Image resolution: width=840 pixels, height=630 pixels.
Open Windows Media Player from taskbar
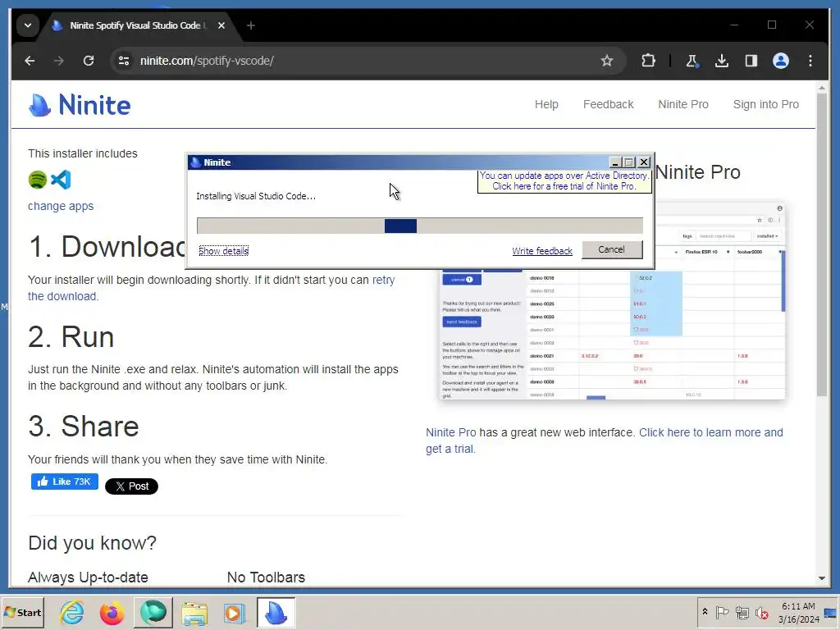234,612
